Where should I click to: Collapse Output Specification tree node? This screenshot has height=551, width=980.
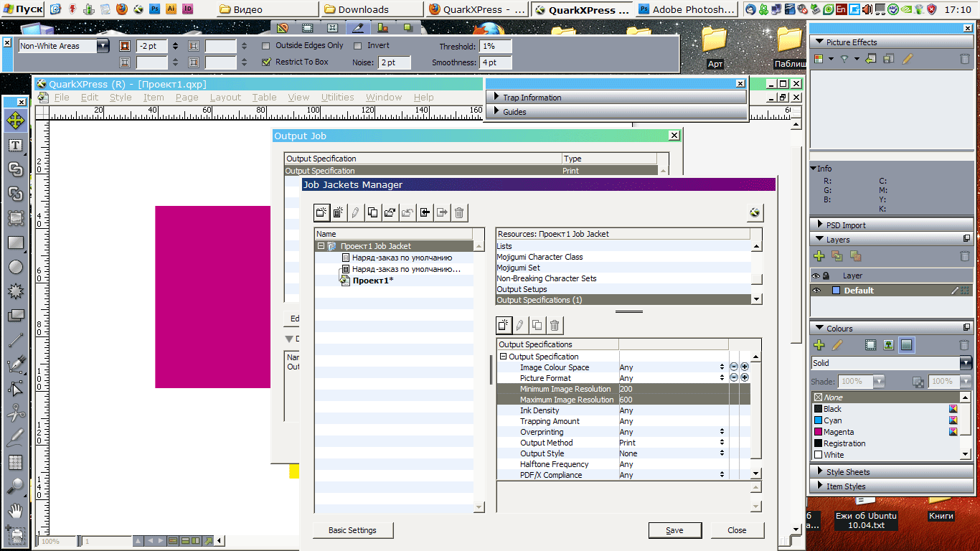tap(503, 357)
